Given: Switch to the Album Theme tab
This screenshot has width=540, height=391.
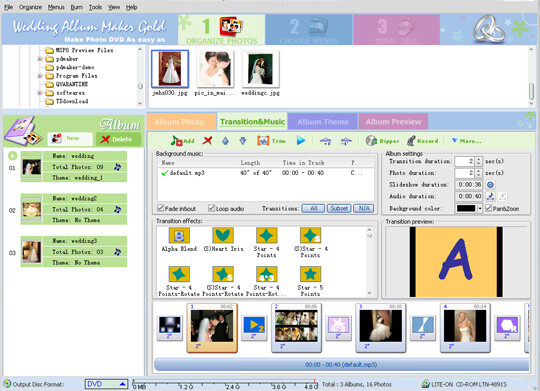Looking at the screenshot, I should [x=322, y=122].
